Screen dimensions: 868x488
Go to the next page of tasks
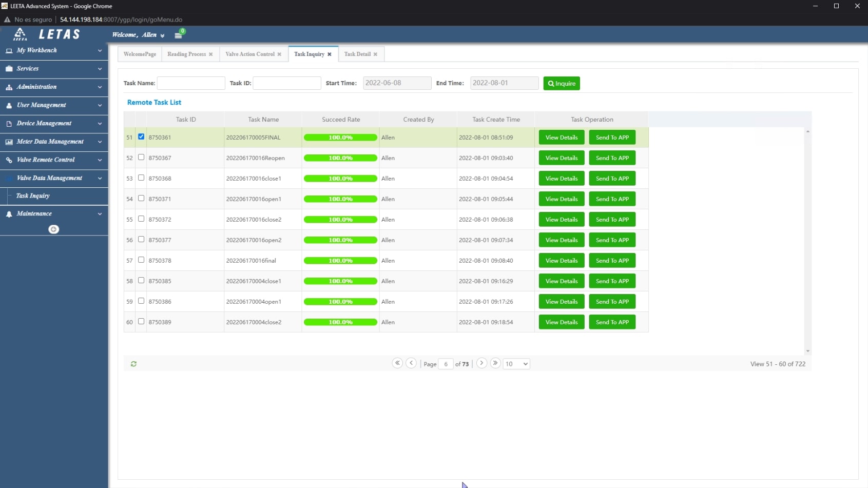(x=481, y=363)
